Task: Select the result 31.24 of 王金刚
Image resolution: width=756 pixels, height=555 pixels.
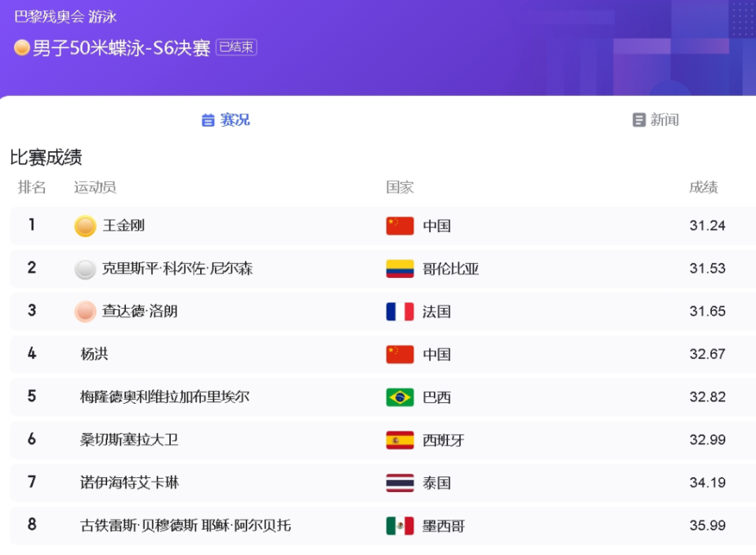Action: coord(708,226)
